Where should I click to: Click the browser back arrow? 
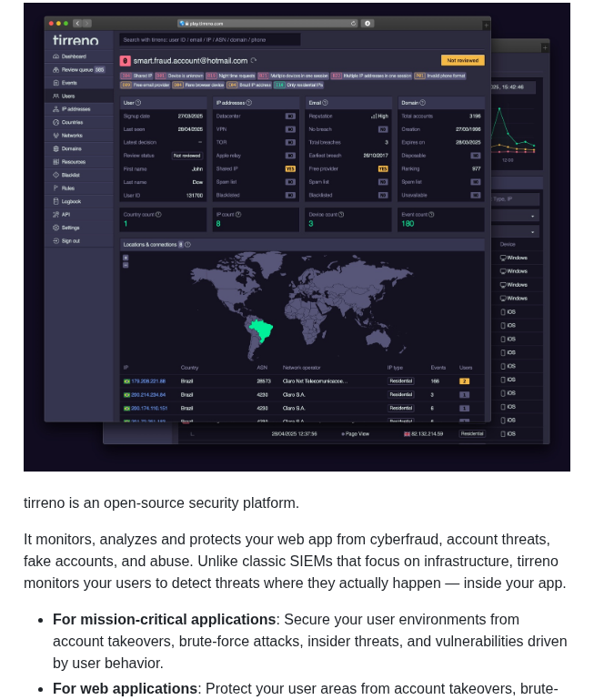[x=77, y=24]
